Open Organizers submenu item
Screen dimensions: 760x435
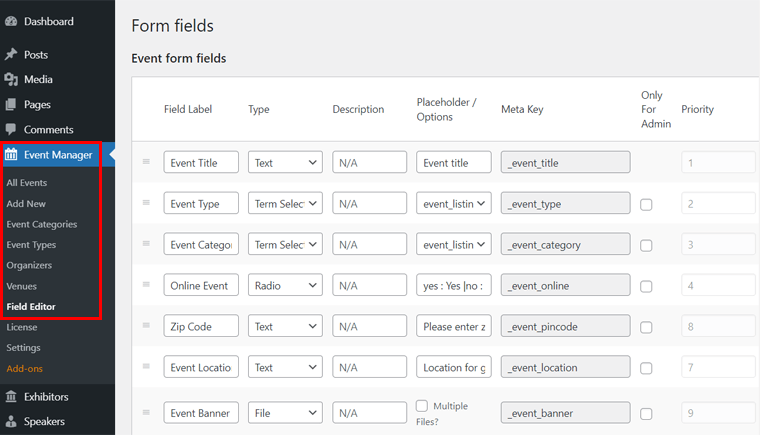point(29,265)
